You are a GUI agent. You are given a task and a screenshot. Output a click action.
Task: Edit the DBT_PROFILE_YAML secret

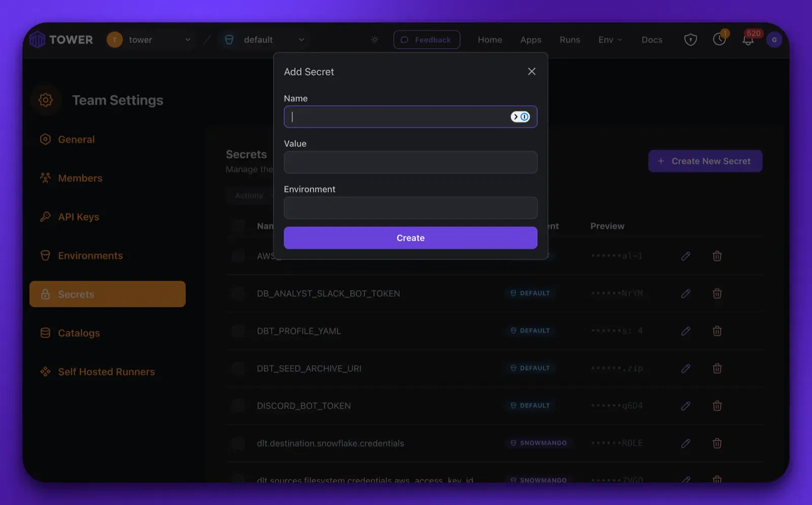tap(686, 331)
